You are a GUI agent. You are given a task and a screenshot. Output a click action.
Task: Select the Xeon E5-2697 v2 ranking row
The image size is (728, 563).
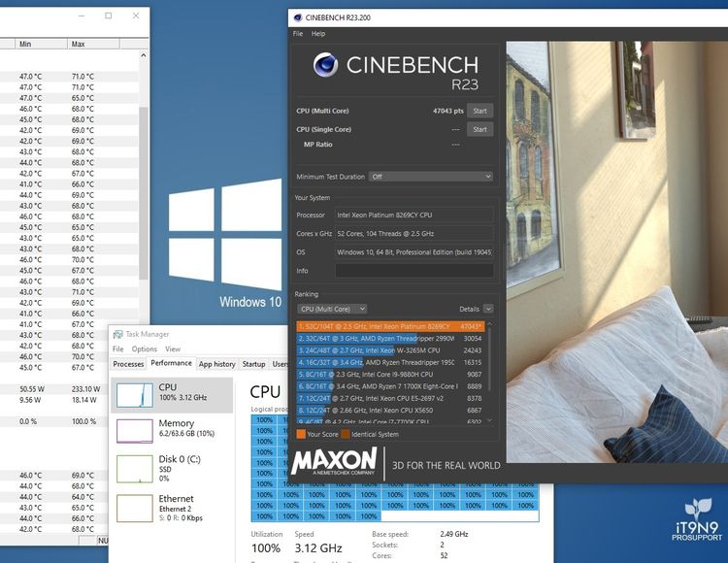tap(390, 398)
